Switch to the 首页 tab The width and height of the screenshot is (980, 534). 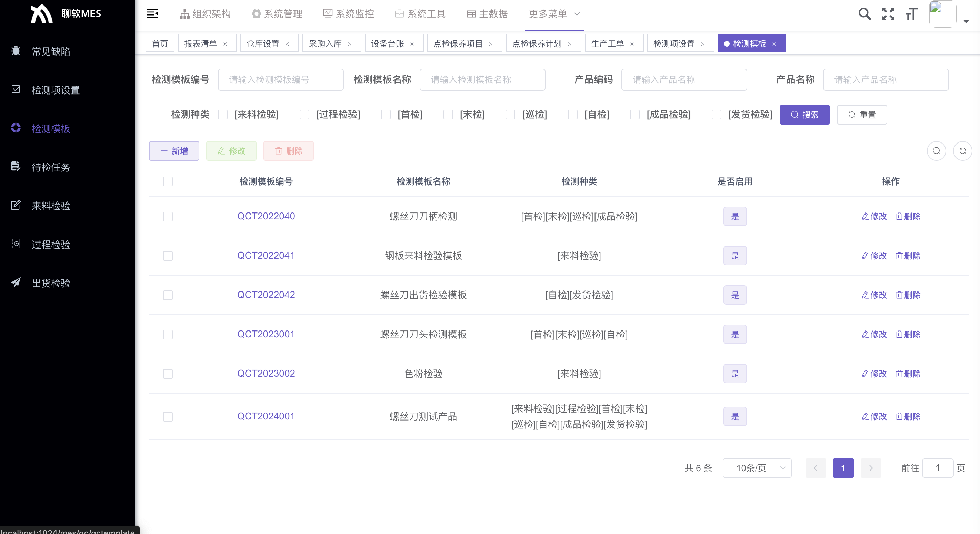point(160,43)
